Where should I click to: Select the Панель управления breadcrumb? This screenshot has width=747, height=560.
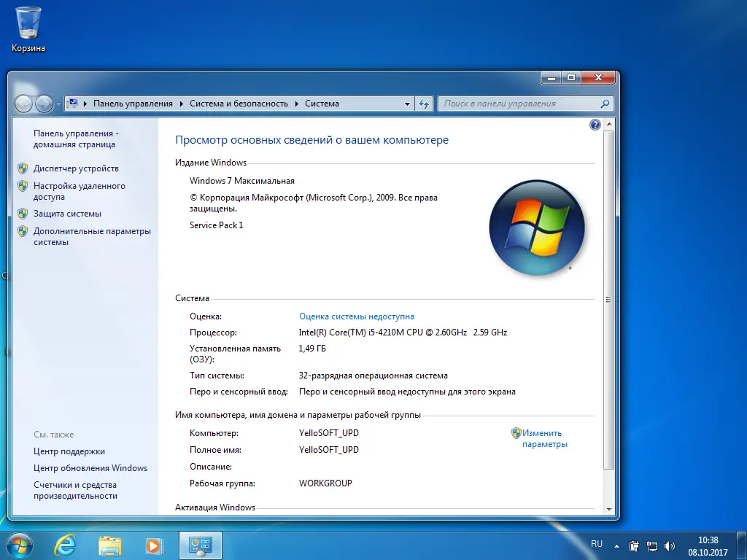133,104
